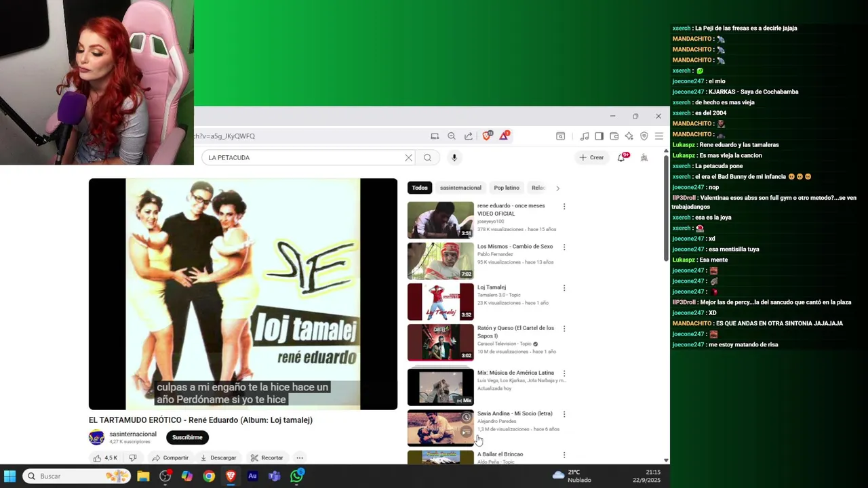The height and width of the screenshot is (488, 868).
Task: Open options menu for 'Los Mismos - Cambio de Sexo'
Action: pos(564,247)
